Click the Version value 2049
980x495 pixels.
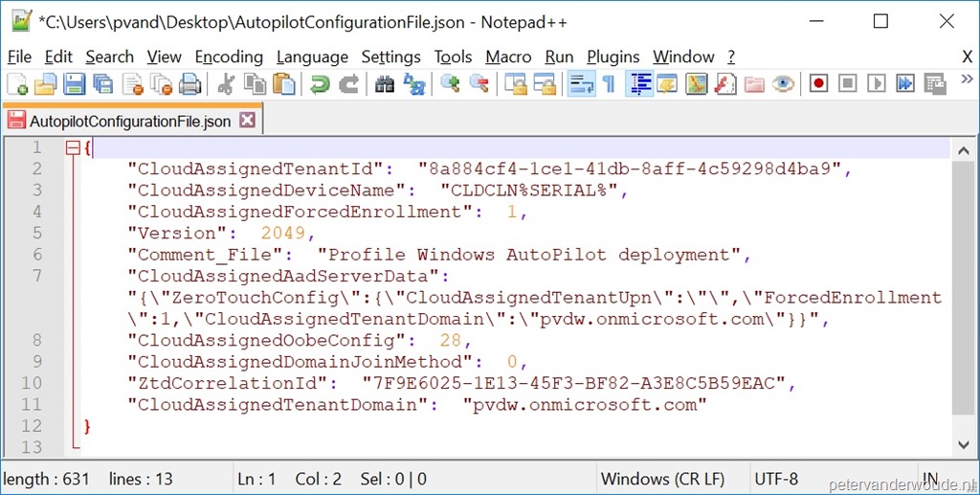283,233
